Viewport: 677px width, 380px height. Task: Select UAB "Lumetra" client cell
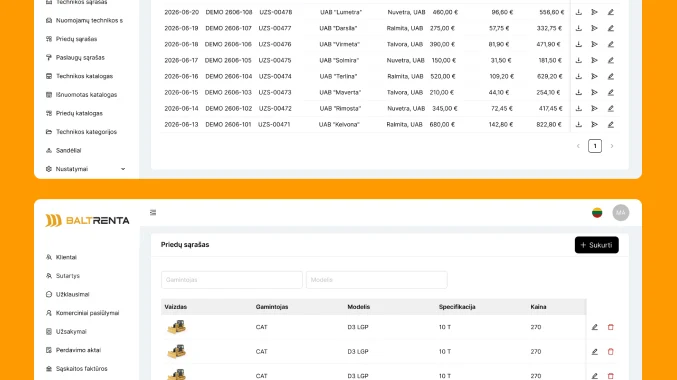click(x=341, y=12)
